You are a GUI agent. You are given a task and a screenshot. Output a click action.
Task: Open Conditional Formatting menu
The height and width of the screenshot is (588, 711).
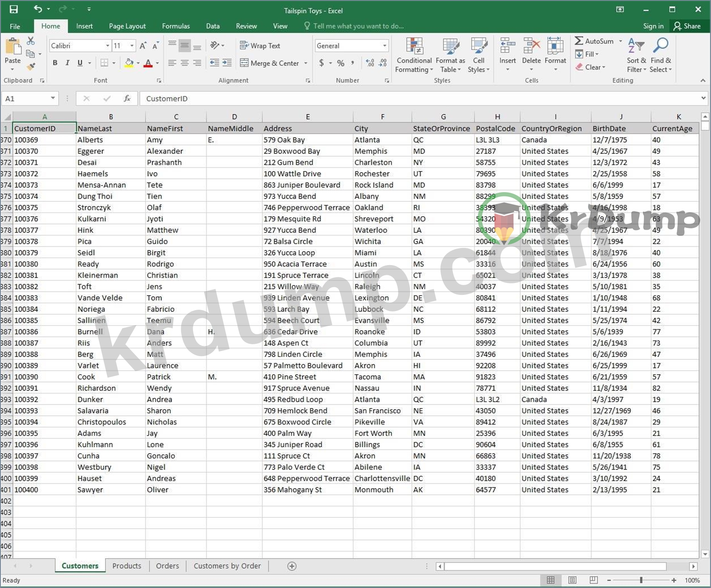[414, 55]
